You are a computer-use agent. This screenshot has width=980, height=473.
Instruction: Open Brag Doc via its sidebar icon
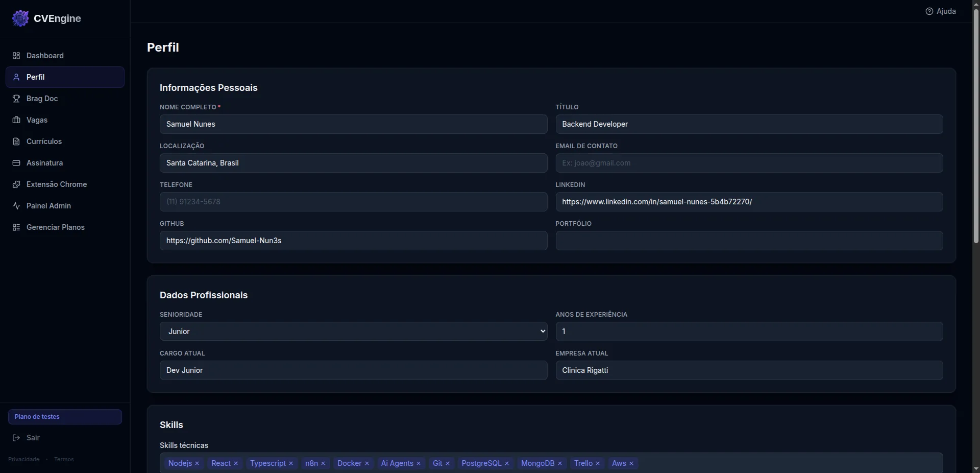click(x=16, y=99)
